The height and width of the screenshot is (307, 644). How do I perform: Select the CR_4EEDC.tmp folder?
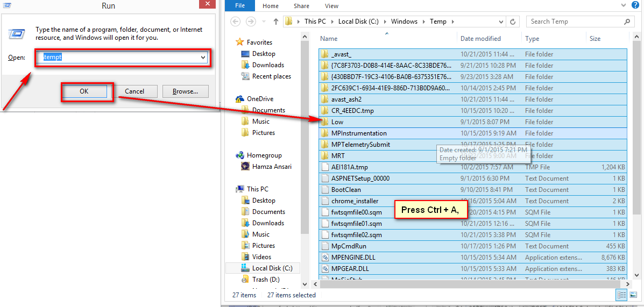[x=473, y=111]
